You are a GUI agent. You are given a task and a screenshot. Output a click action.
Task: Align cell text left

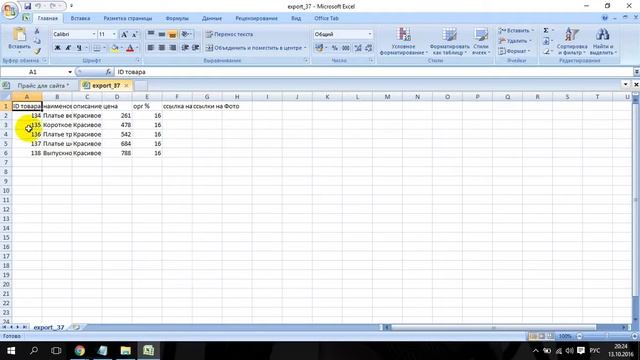coord(151,48)
